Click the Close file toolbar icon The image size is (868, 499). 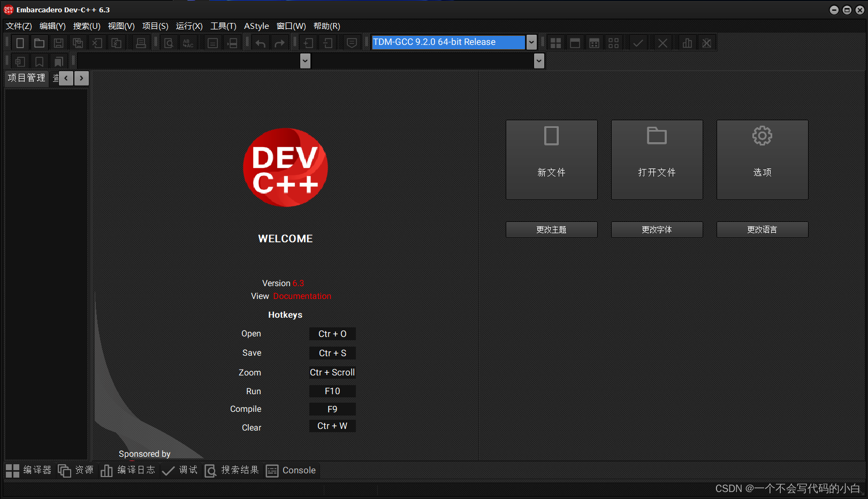[97, 43]
